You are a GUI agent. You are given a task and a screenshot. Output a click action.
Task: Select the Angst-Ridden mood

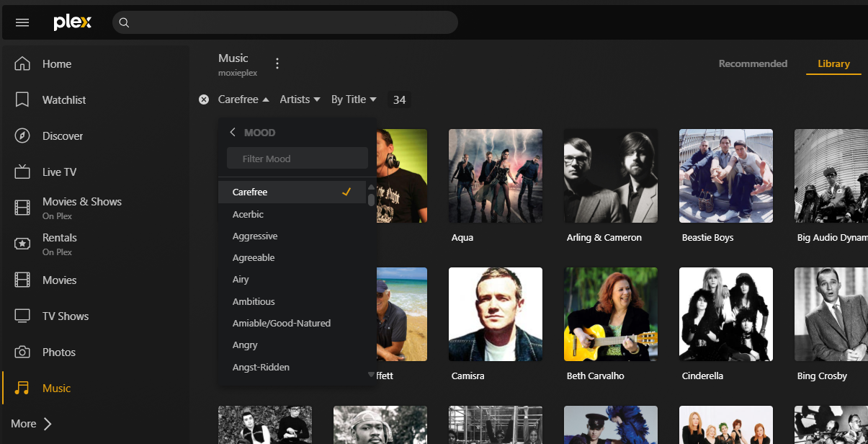coord(292,367)
